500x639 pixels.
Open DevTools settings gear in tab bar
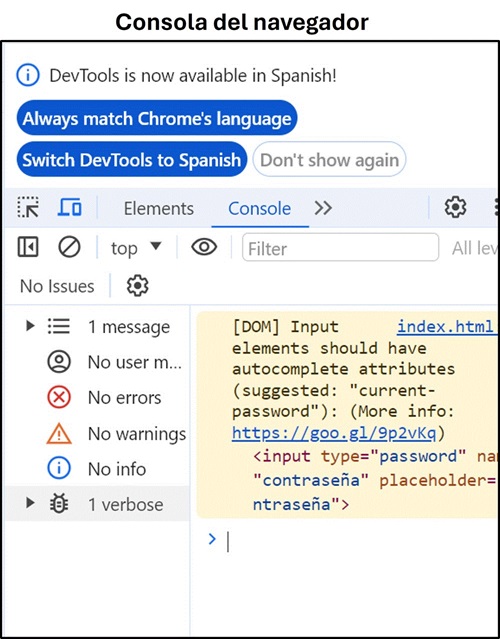pos(455,208)
